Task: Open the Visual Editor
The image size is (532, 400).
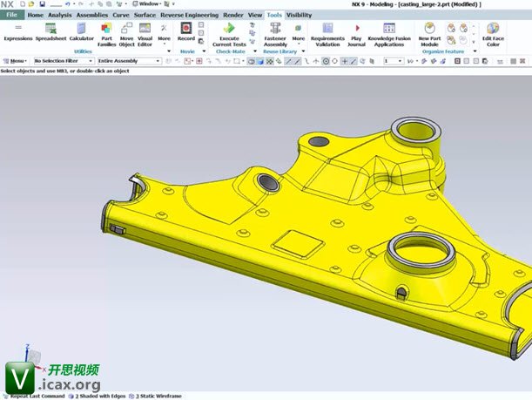Action: point(145,33)
